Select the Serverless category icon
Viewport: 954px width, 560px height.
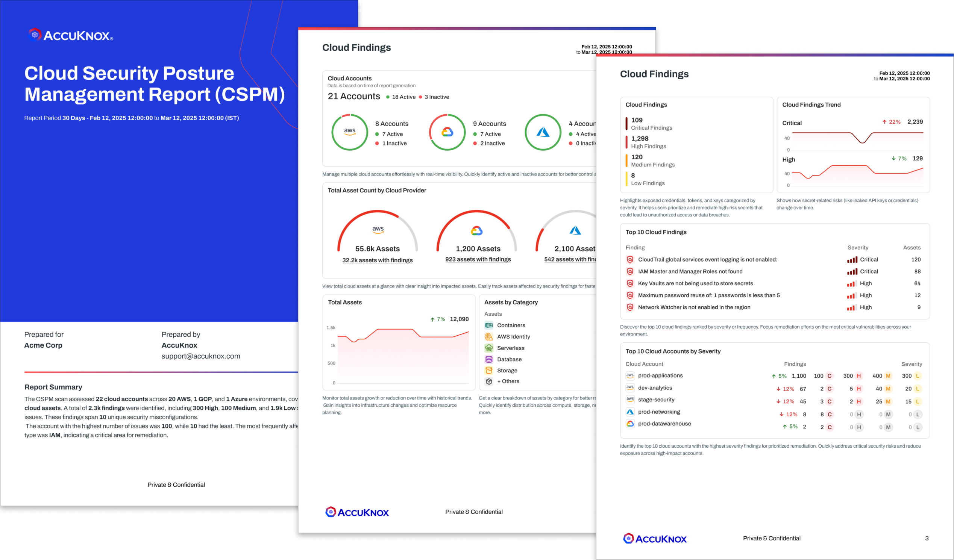click(489, 348)
